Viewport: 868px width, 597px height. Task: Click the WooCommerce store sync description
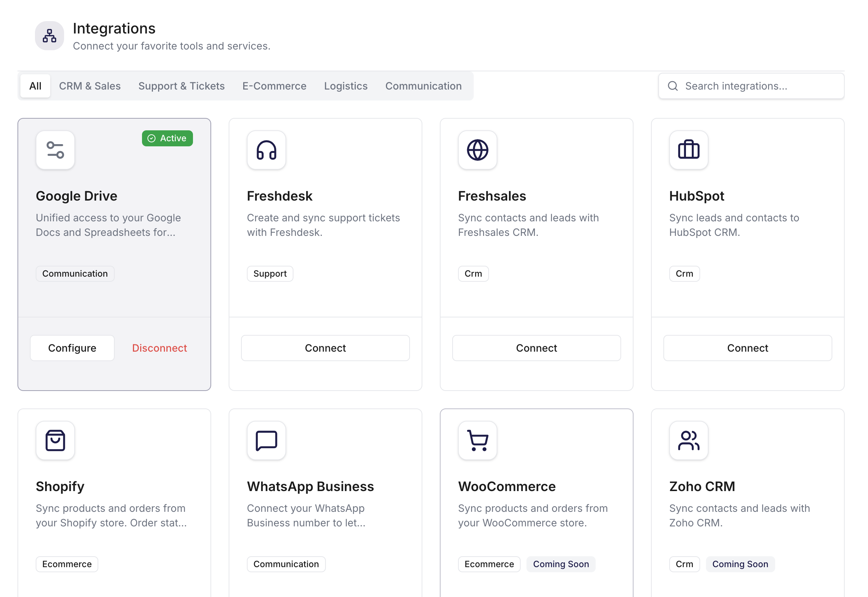pos(532,515)
